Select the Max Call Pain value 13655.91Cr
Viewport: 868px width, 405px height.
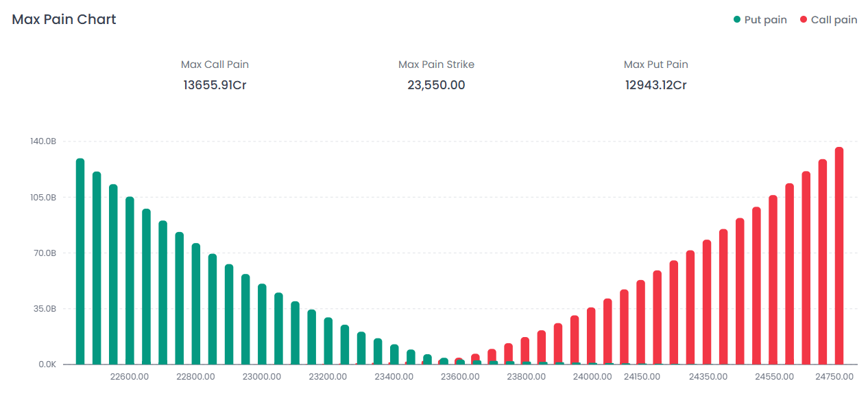pyautogui.click(x=215, y=85)
